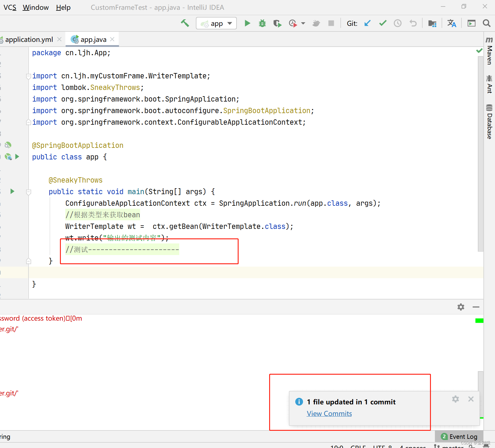The height and width of the screenshot is (448, 495).
Task: Hide the console panel with minus
Action: coord(476,307)
